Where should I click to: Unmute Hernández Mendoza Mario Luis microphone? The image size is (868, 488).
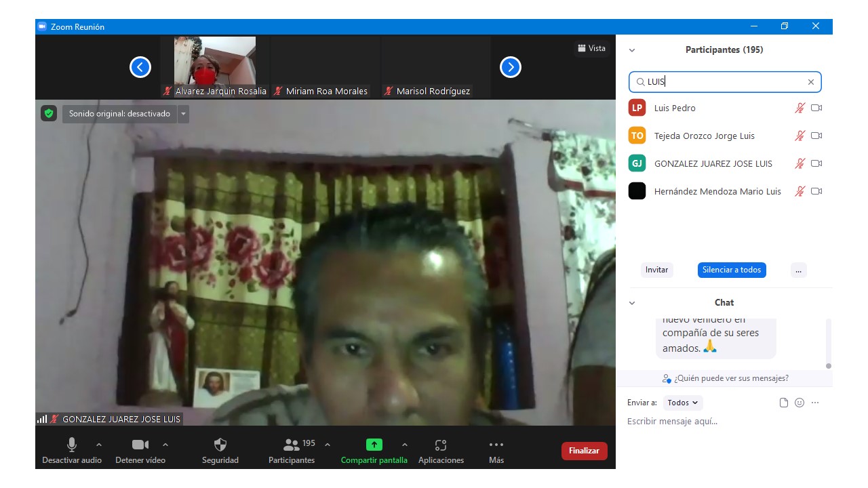800,191
